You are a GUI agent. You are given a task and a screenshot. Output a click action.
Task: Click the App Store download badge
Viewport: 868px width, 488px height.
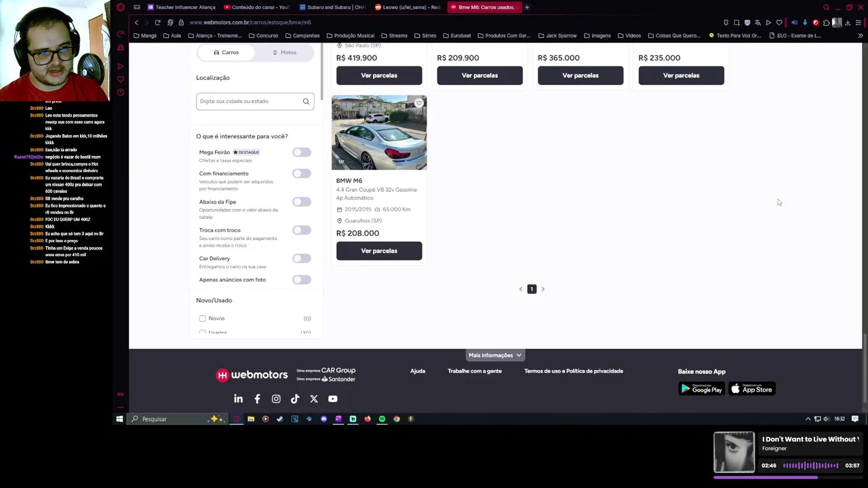tap(751, 389)
